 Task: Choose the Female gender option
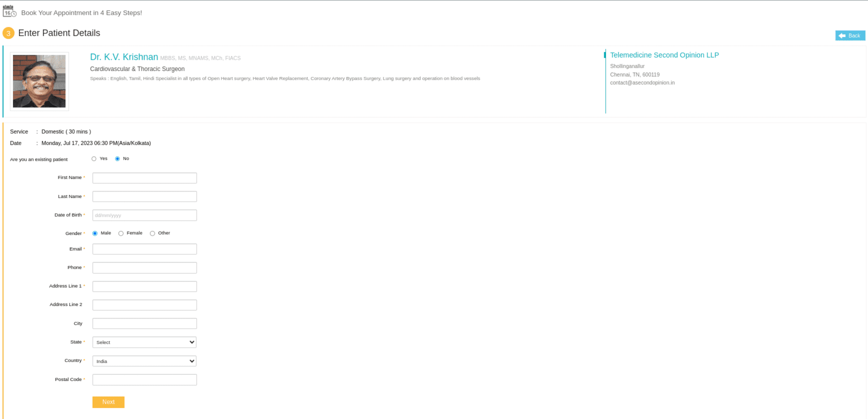pyautogui.click(x=121, y=233)
